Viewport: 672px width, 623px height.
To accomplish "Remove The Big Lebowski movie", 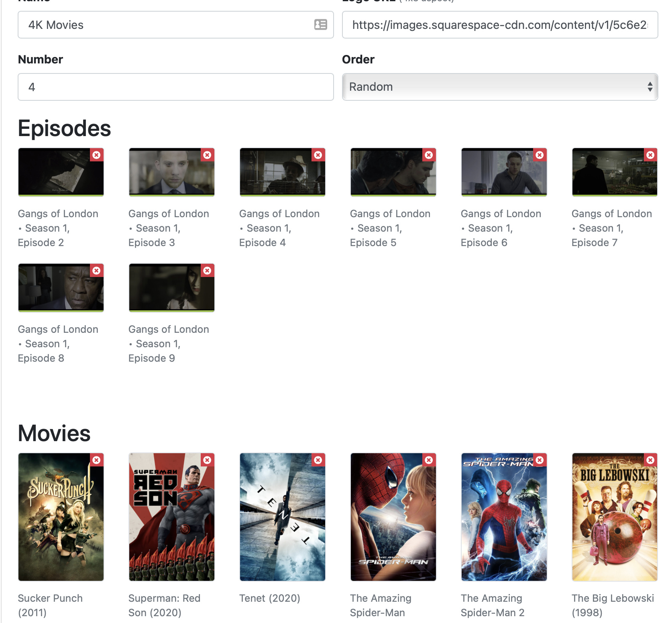I will point(650,460).
